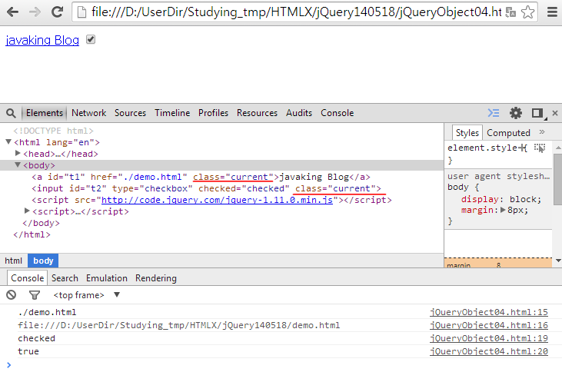Click the element.style rule
Image resolution: width=562 pixels, height=392 pixels.
click(482, 148)
